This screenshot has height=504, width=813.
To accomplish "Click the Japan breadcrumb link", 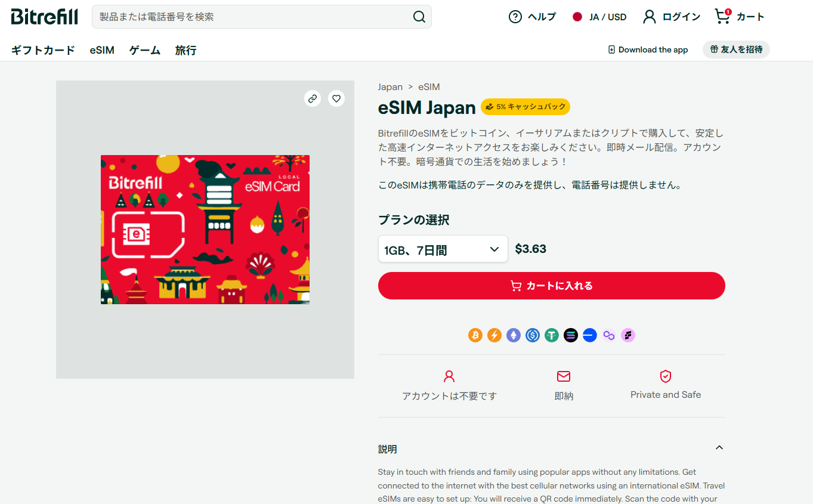I will pos(390,87).
